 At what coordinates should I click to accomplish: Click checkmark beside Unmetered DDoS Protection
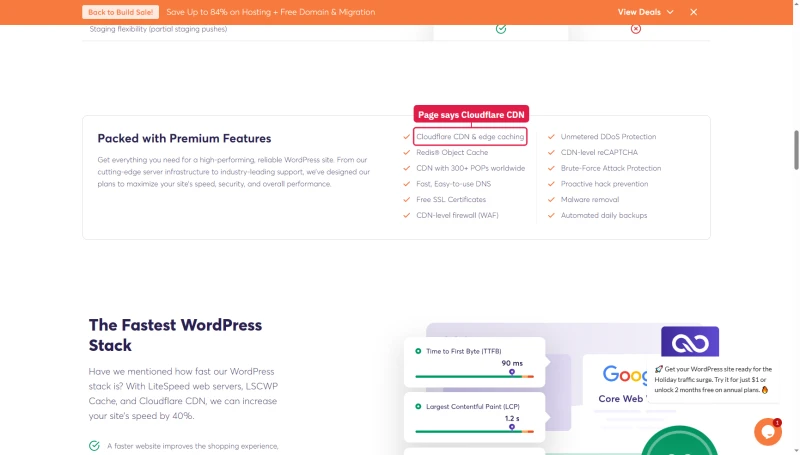coord(551,137)
